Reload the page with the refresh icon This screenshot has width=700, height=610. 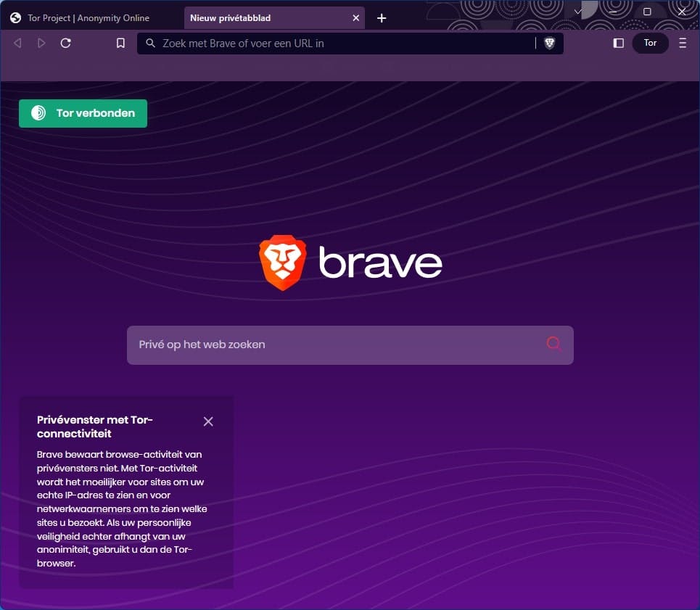65,44
